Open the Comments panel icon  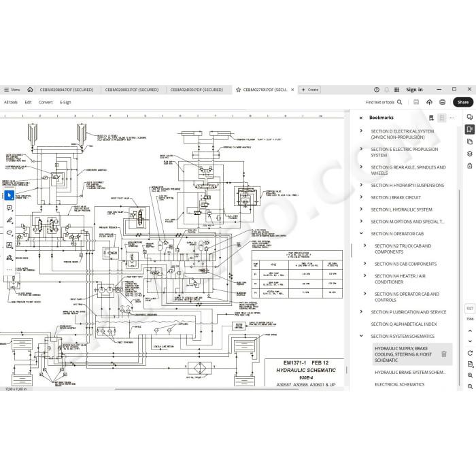[x=470, y=117]
